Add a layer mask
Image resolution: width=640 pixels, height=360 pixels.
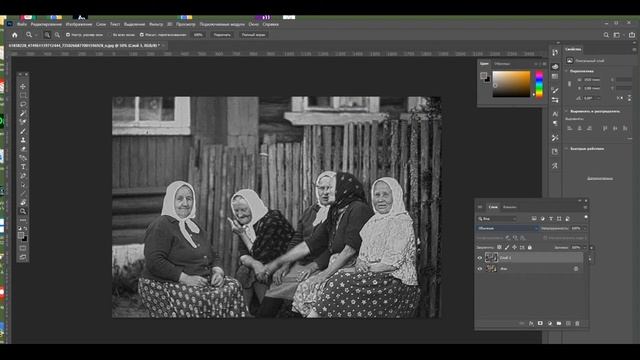540,323
